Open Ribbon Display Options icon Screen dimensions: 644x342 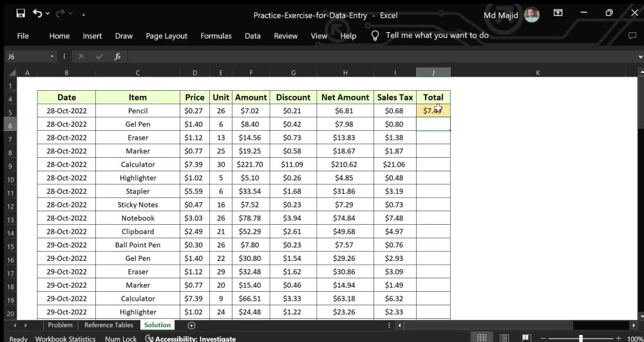(558, 13)
